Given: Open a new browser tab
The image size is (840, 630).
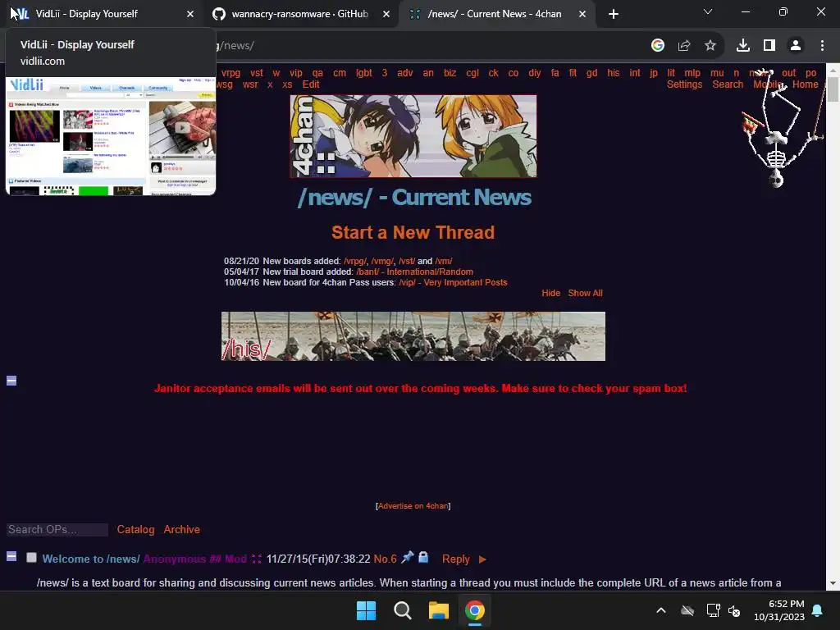Looking at the screenshot, I should 614,14.
